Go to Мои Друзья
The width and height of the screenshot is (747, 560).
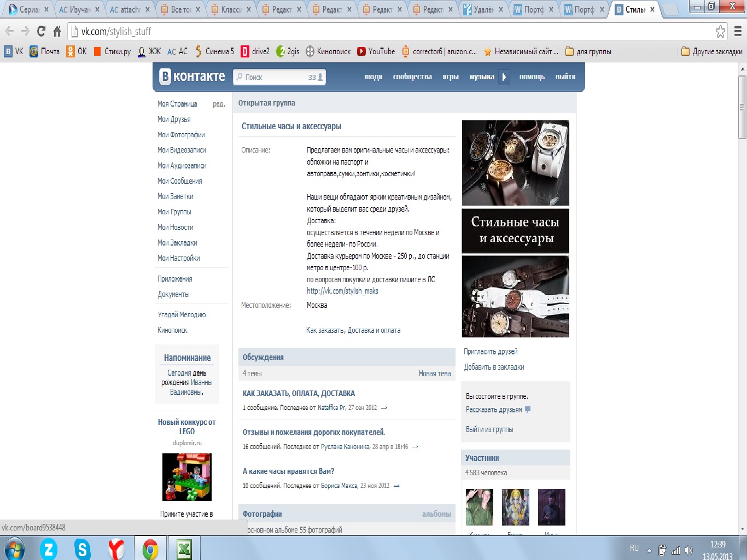(x=174, y=119)
